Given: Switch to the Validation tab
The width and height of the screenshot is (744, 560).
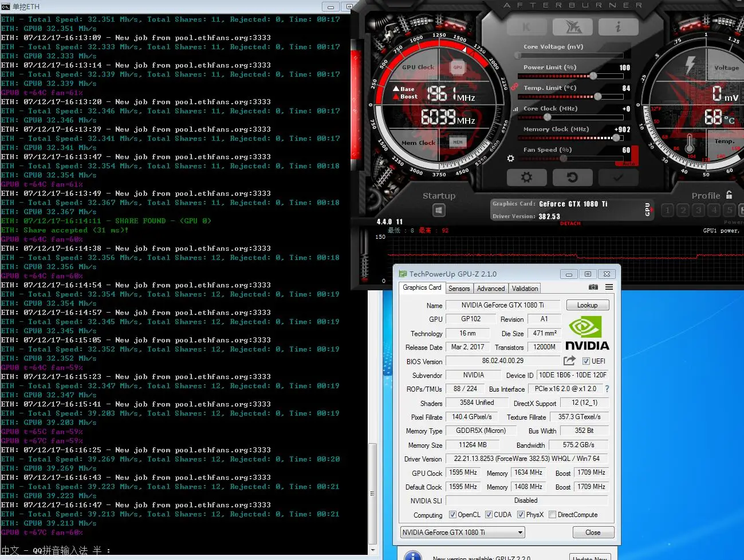Looking at the screenshot, I should 525,289.
